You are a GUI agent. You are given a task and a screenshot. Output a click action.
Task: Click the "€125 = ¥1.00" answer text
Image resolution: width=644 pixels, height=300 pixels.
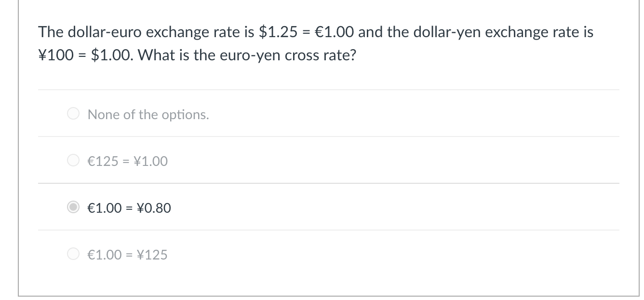click(128, 161)
